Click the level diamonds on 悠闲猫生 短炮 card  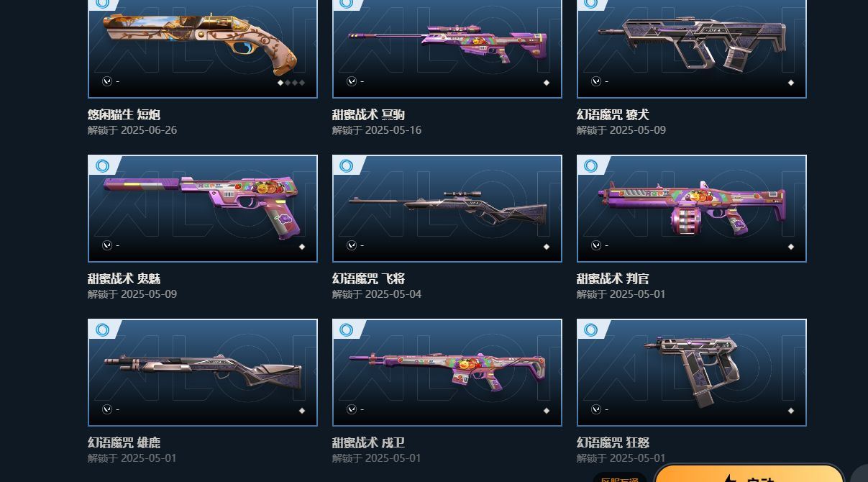292,83
